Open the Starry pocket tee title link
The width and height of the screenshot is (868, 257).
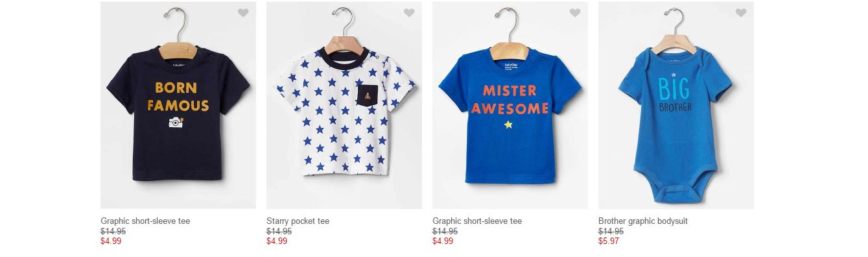coord(298,221)
